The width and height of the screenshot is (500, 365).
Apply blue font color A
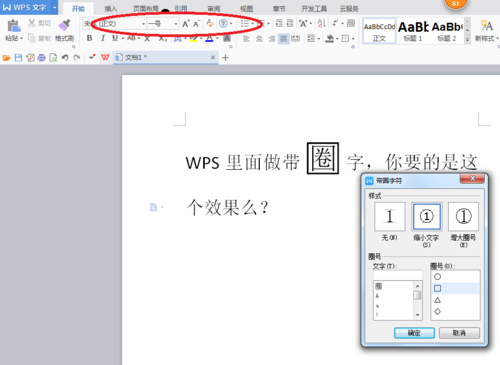click(x=209, y=39)
